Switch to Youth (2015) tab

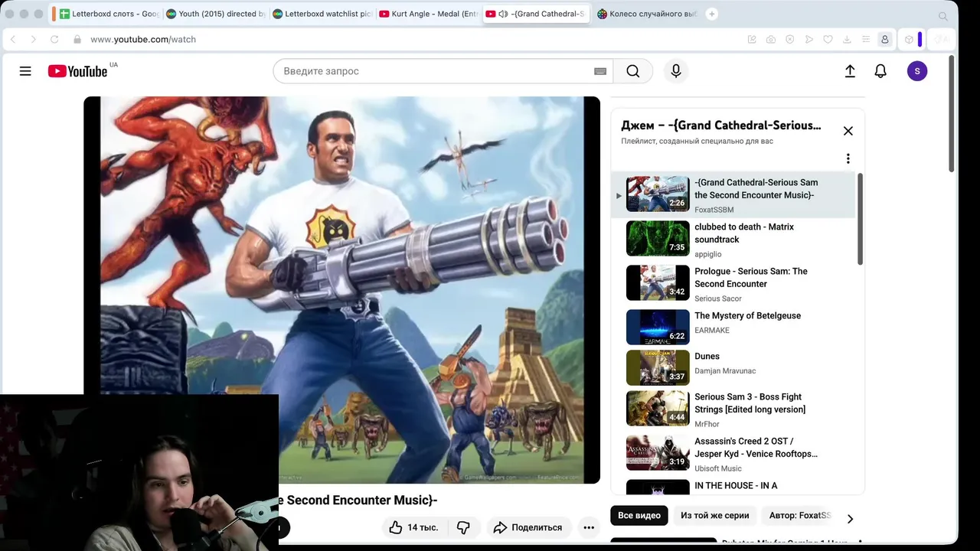coord(214,14)
